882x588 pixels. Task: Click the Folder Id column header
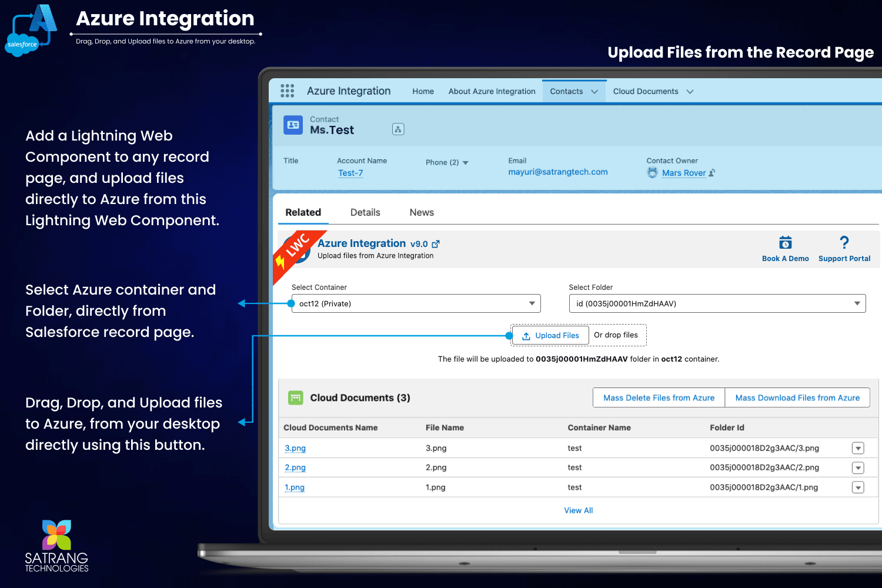coord(727,427)
